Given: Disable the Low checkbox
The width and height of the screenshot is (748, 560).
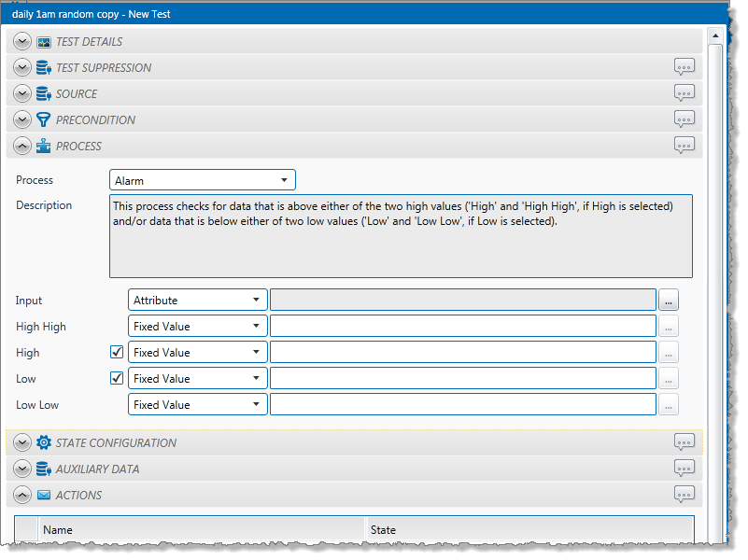Looking at the screenshot, I should pos(117,379).
